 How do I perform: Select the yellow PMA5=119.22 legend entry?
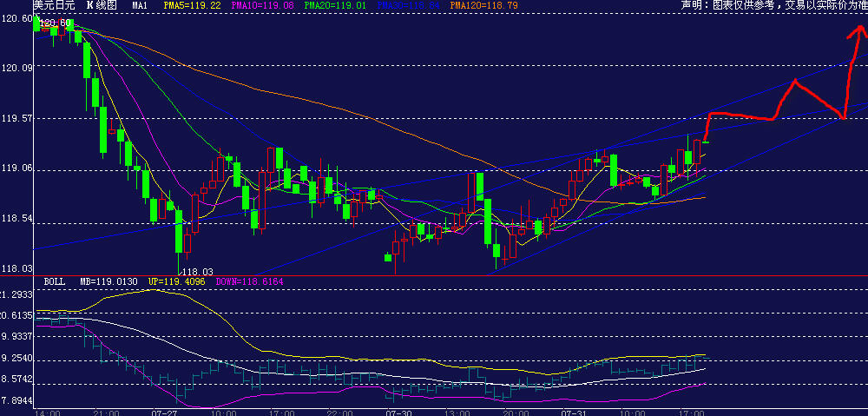click(192, 5)
